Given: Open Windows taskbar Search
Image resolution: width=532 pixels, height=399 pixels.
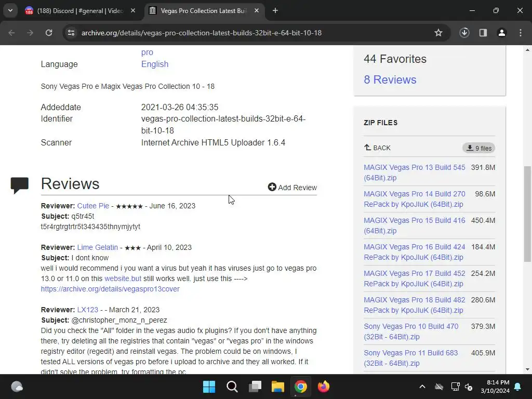Looking at the screenshot, I should click(x=232, y=387).
